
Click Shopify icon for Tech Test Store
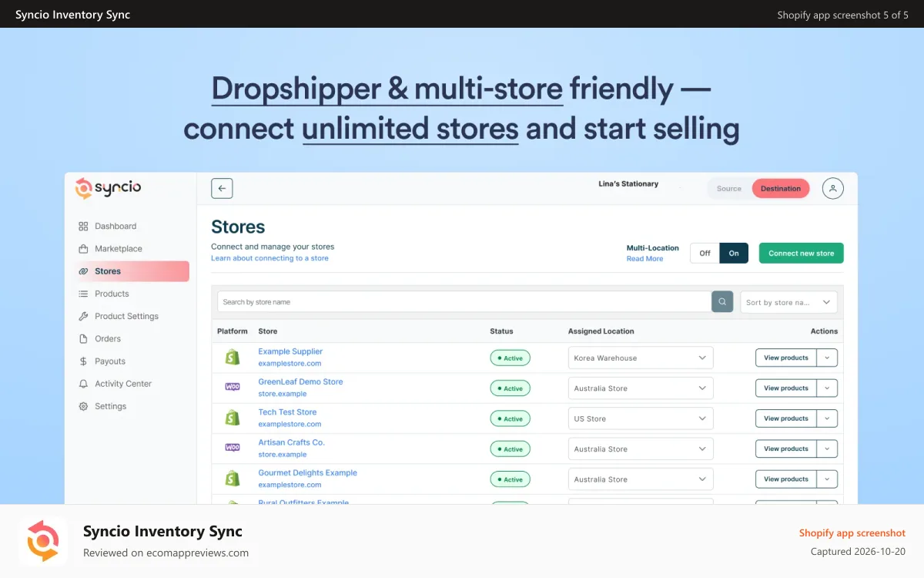click(x=233, y=418)
